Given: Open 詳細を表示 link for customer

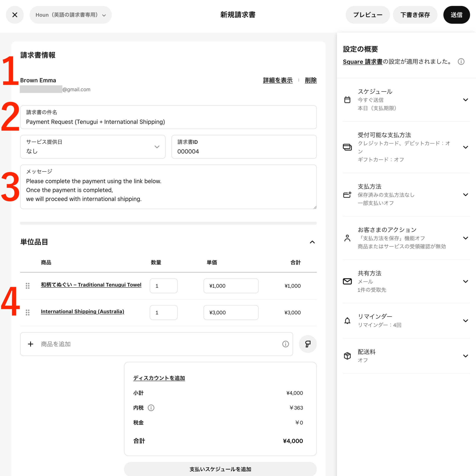Looking at the screenshot, I should pos(278,80).
